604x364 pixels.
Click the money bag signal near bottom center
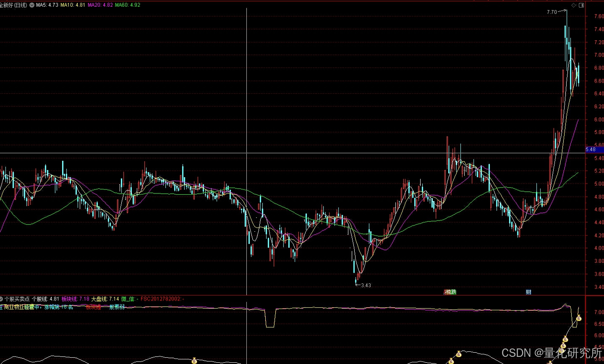194,360
